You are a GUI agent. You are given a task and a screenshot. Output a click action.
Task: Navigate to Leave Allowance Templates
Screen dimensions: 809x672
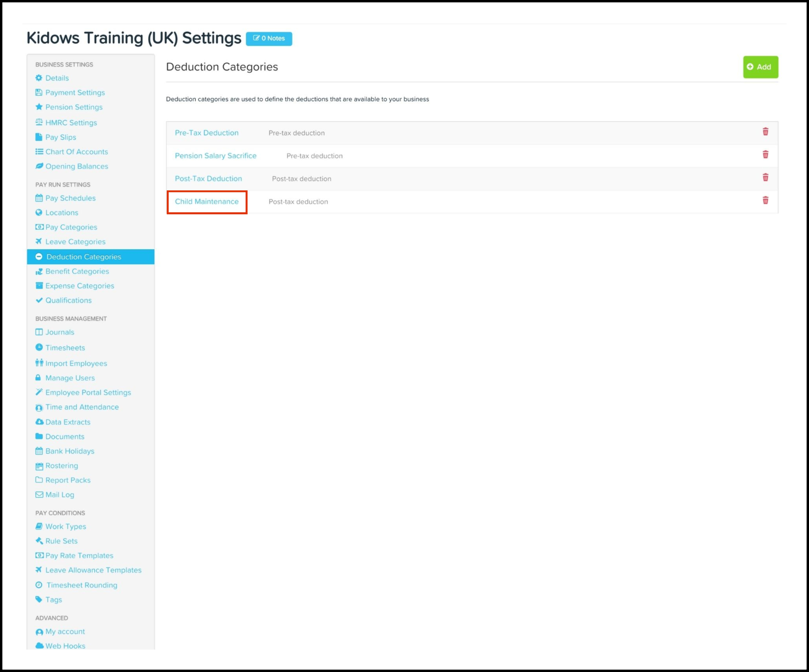tap(93, 570)
